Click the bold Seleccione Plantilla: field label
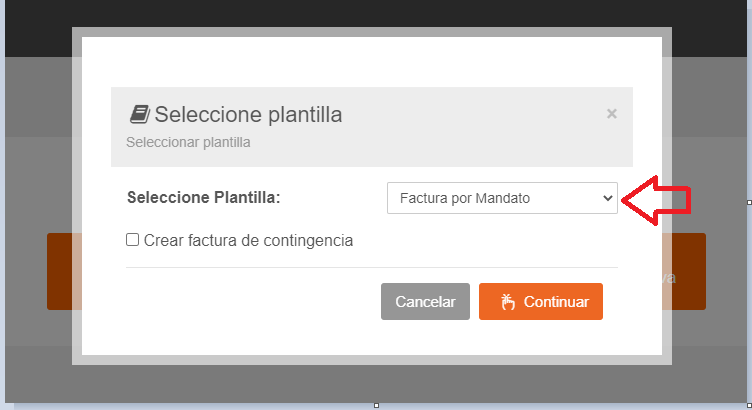This screenshot has height=410, width=752. pos(203,198)
